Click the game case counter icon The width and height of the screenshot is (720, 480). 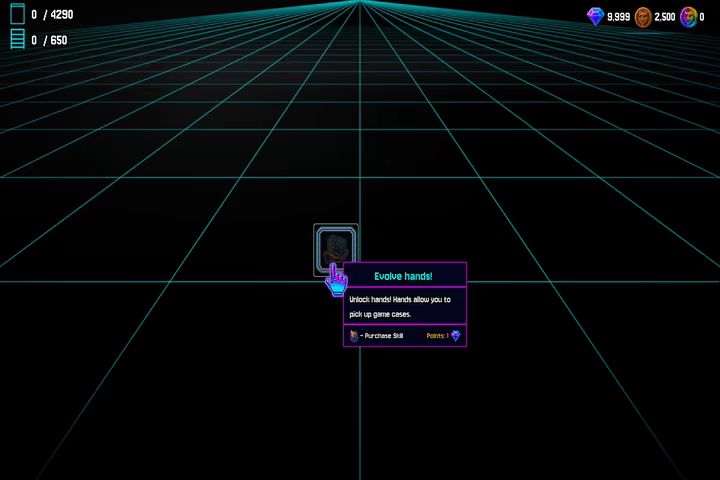[17, 14]
